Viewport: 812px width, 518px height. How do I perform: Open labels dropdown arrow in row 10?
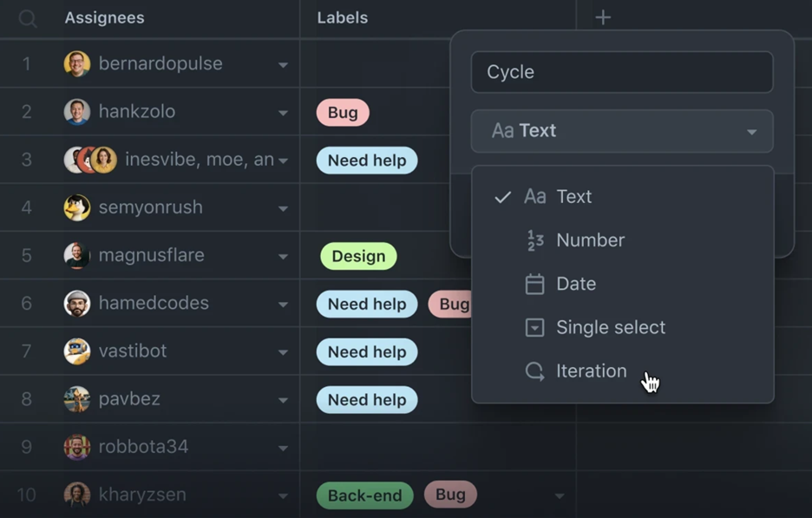(x=560, y=496)
